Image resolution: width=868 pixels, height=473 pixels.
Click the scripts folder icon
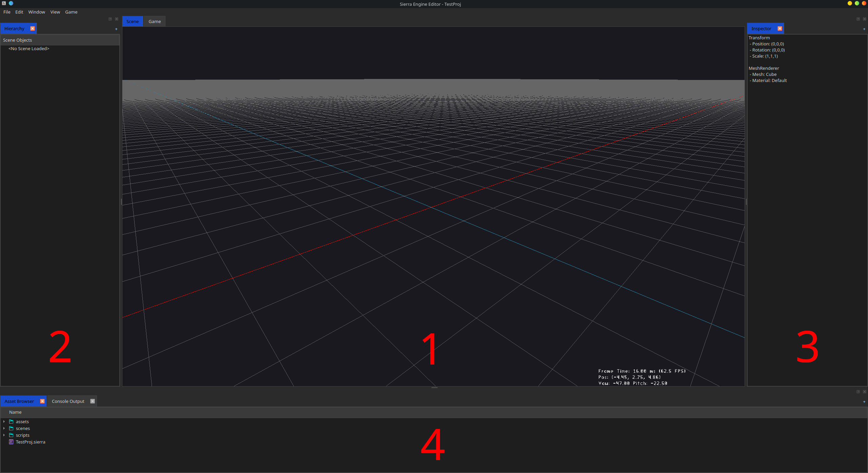(12, 435)
